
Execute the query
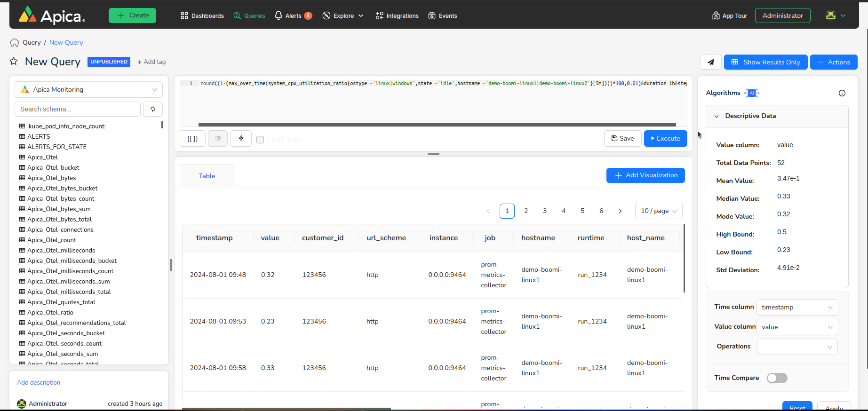[665, 139]
